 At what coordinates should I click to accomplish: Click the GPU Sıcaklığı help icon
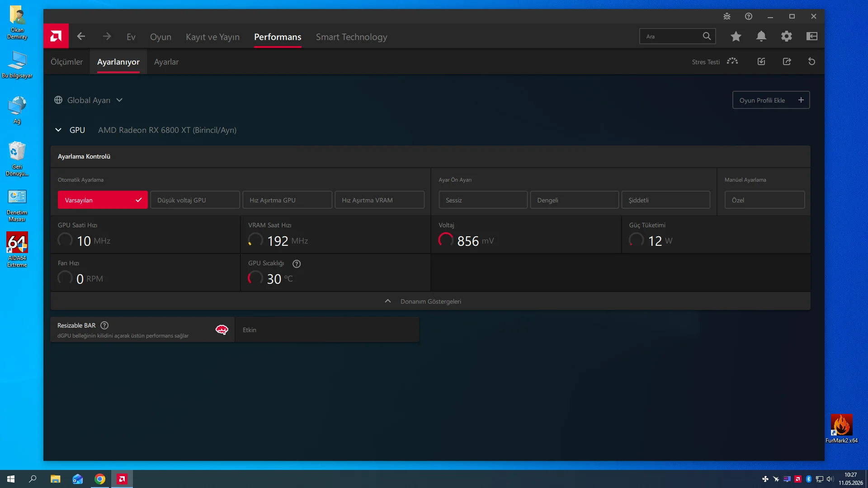click(297, 264)
